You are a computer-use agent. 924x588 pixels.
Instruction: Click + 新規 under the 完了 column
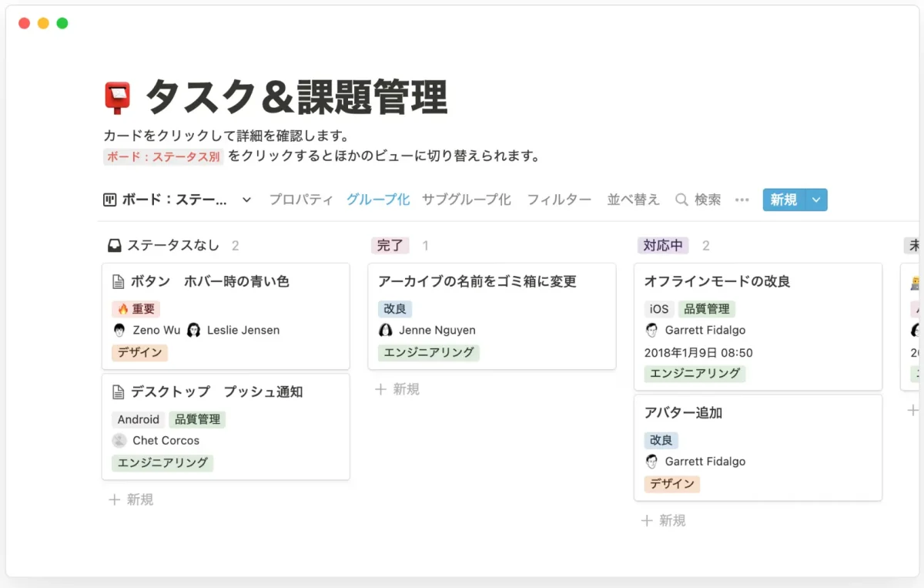[397, 389]
